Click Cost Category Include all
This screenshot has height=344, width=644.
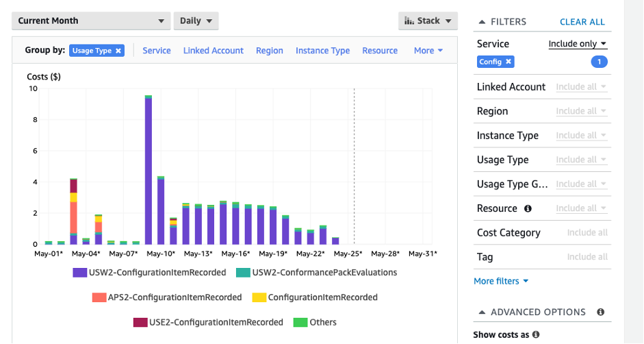[587, 232]
